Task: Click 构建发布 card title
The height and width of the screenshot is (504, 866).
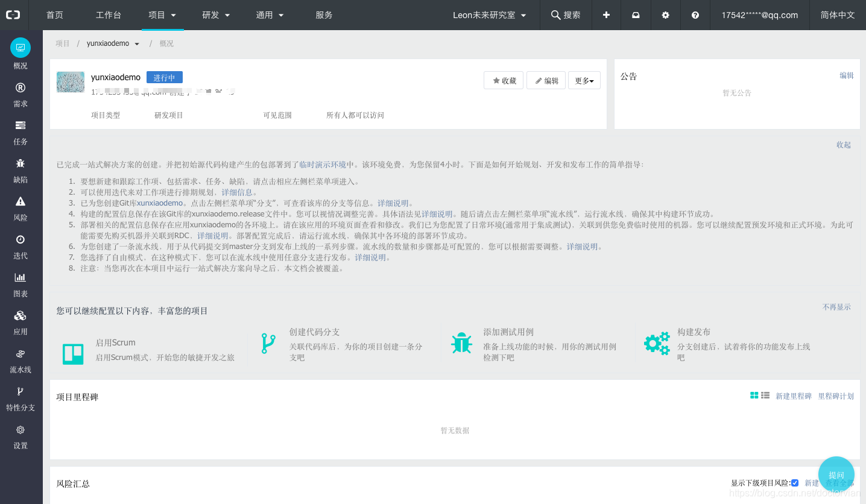Action: click(694, 332)
